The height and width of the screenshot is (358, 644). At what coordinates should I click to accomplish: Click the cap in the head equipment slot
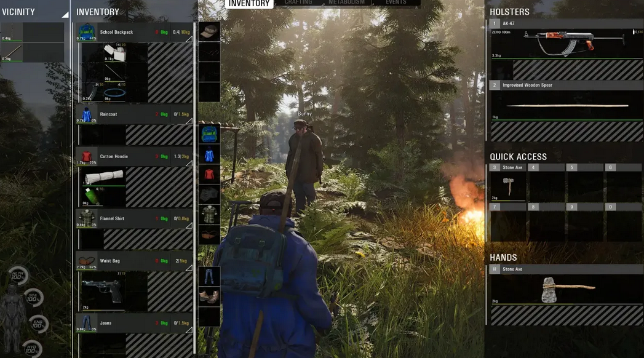coord(210,31)
